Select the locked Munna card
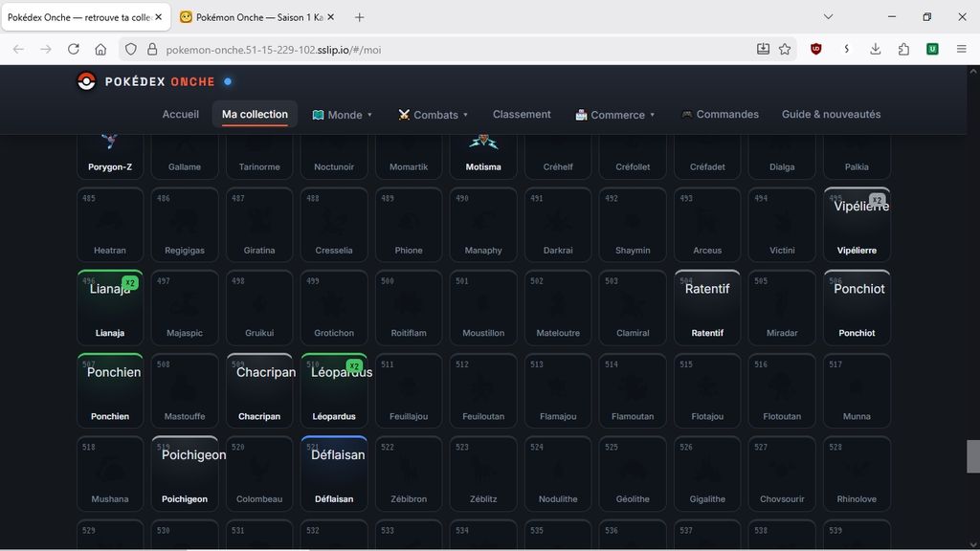This screenshot has height=551, width=980. [x=857, y=390]
